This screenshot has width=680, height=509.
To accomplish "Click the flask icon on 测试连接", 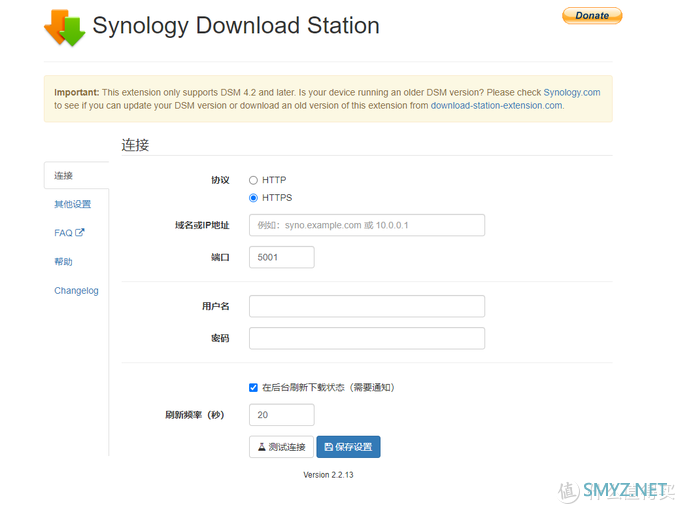I will tap(262, 447).
